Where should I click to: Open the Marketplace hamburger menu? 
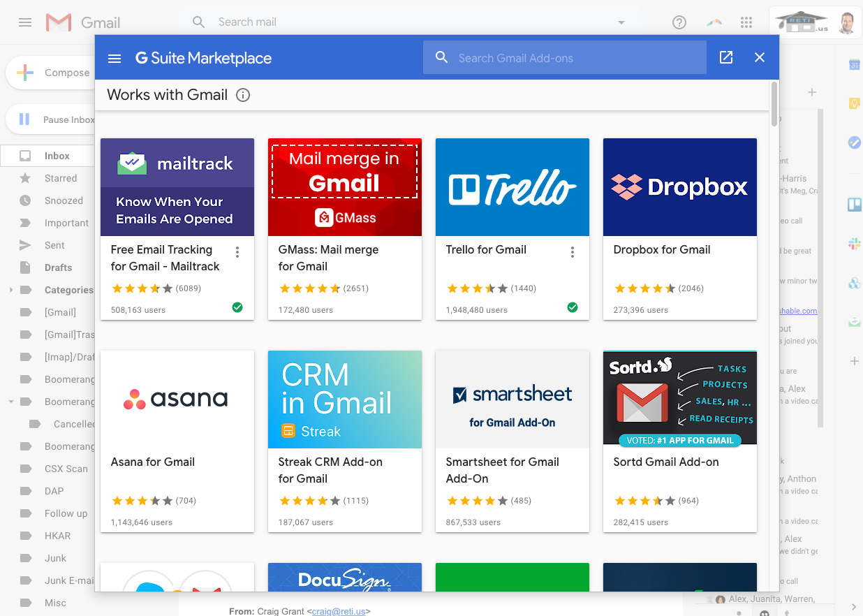click(114, 57)
